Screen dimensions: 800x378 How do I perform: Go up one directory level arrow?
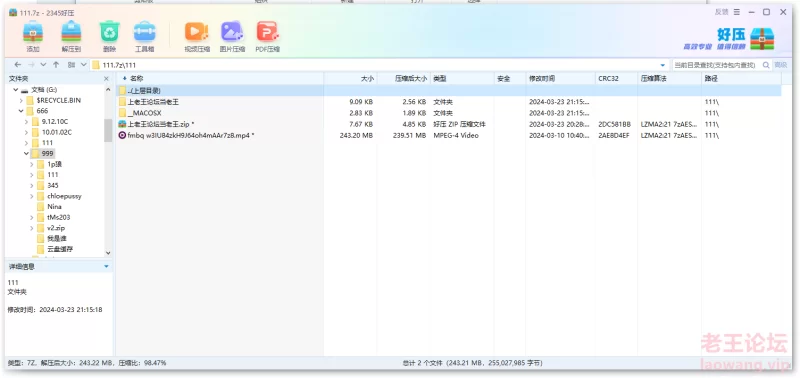56,65
